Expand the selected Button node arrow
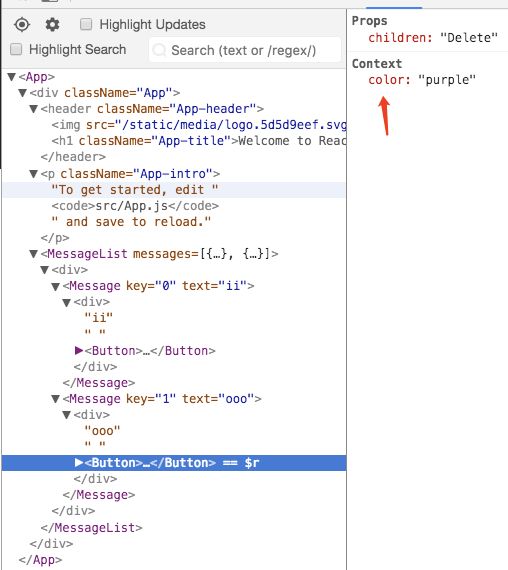The height and width of the screenshot is (570, 508). click(x=79, y=462)
